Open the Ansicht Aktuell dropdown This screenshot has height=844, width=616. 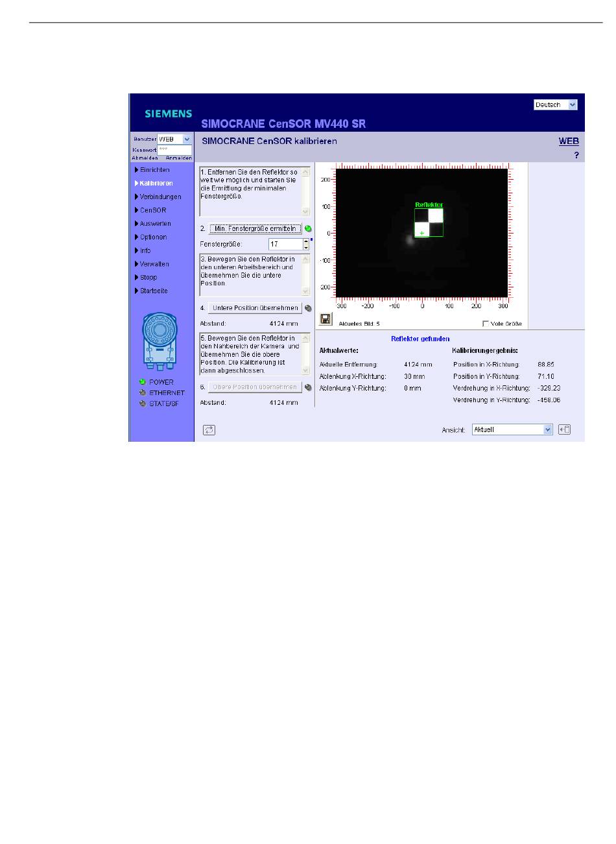point(512,429)
